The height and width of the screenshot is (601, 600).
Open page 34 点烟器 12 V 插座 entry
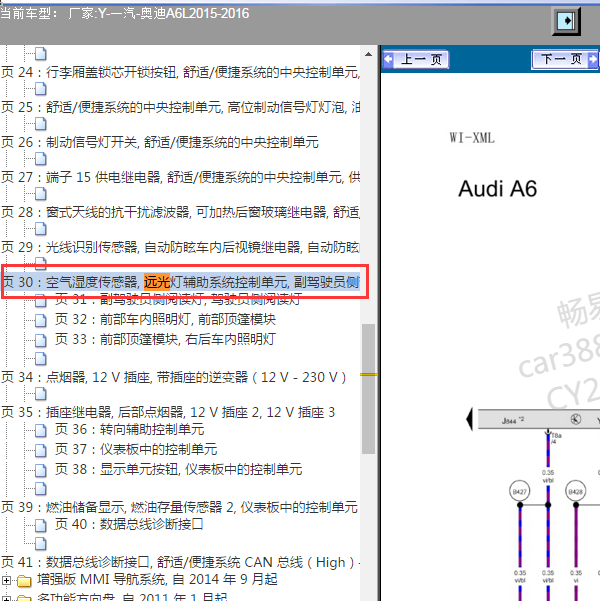[x=174, y=377]
